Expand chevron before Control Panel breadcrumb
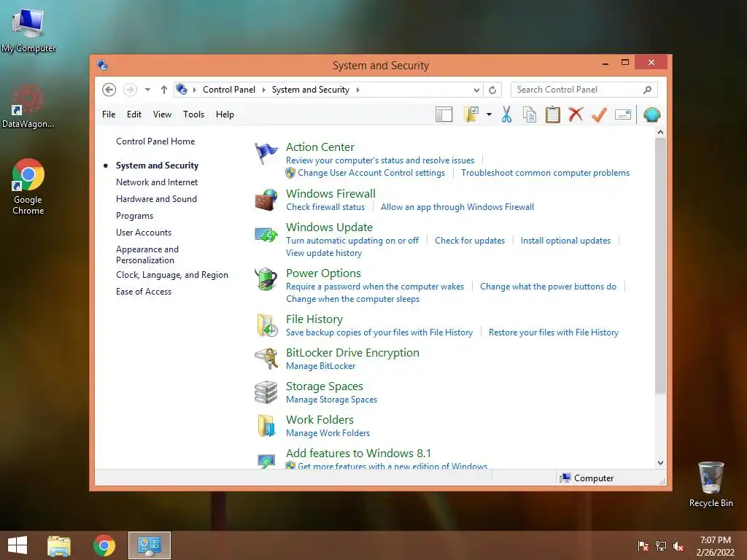The image size is (747, 560). 194,90
